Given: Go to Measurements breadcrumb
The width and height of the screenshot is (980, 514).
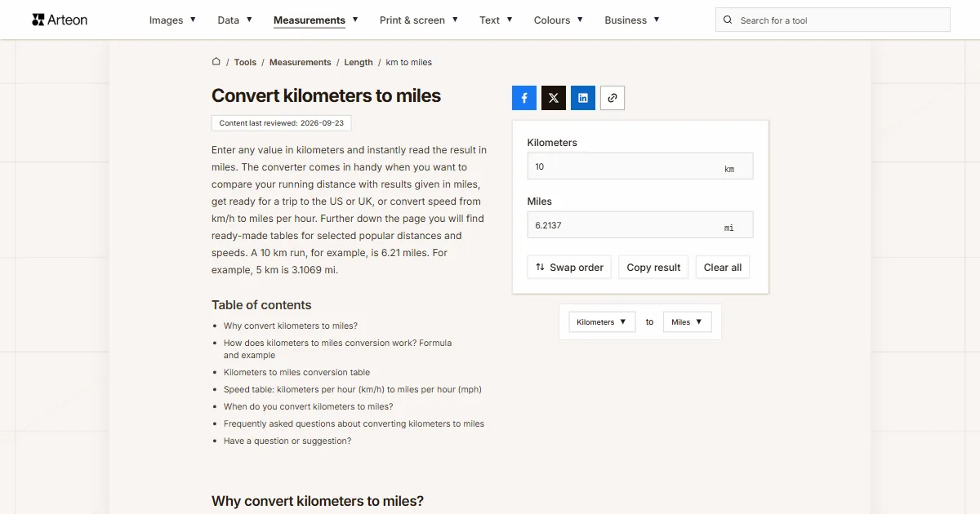Looking at the screenshot, I should (x=301, y=62).
